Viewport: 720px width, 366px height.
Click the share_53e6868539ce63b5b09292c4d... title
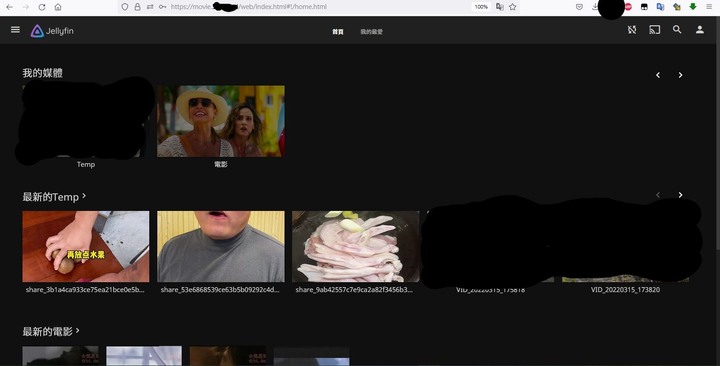pyautogui.click(x=220, y=290)
